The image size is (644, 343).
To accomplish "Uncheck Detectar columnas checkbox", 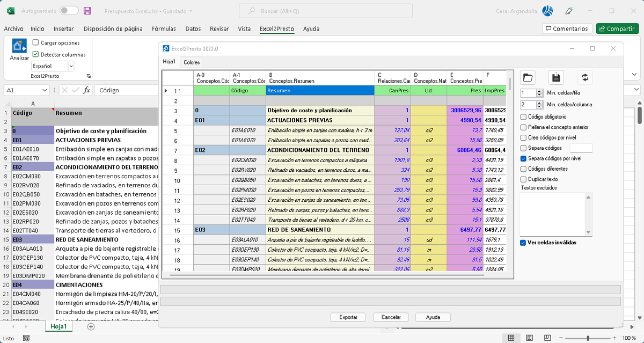I will point(35,54).
